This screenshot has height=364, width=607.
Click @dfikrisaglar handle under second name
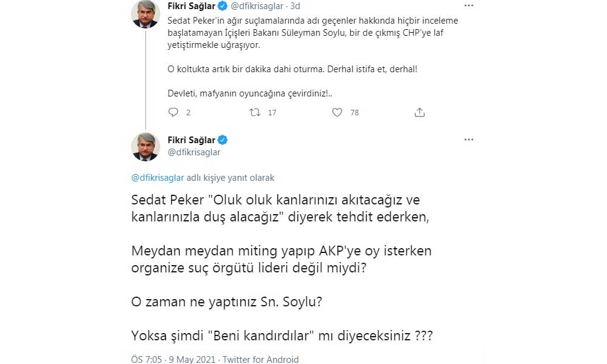pos(194,152)
